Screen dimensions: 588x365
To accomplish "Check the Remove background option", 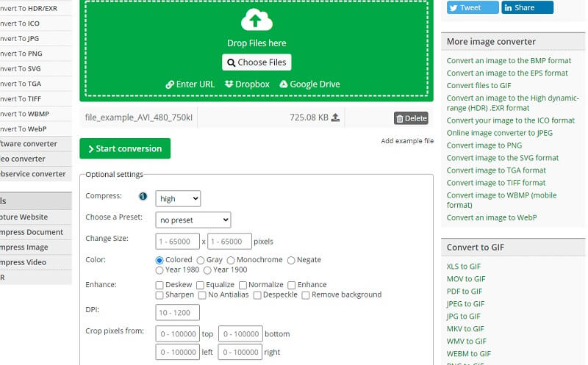I will pos(306,295).
